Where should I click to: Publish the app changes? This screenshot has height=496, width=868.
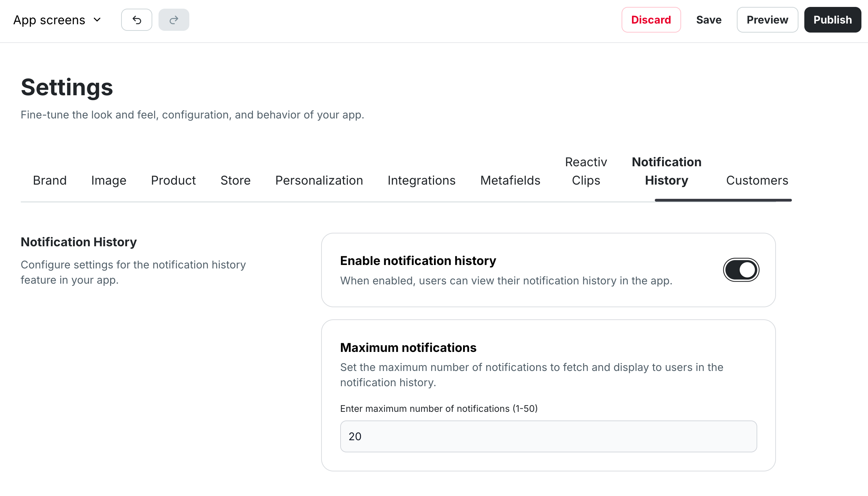click(x=832, y=20)
